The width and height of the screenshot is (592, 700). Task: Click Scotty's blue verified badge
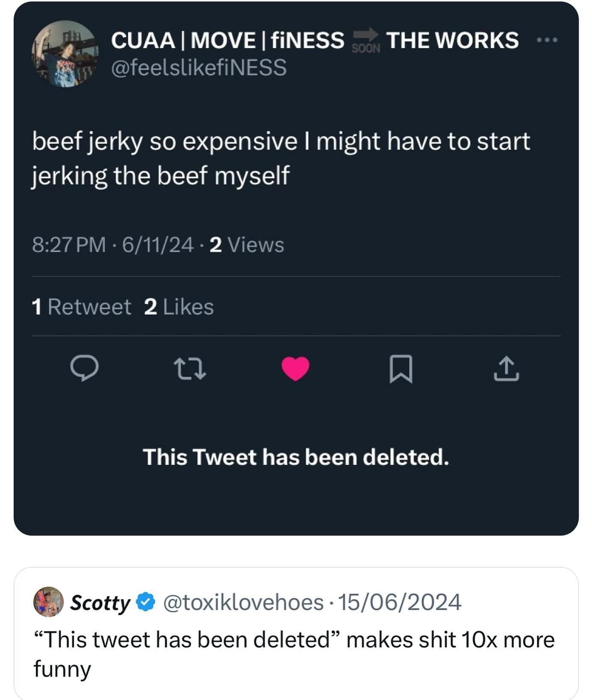pos(145,602)
